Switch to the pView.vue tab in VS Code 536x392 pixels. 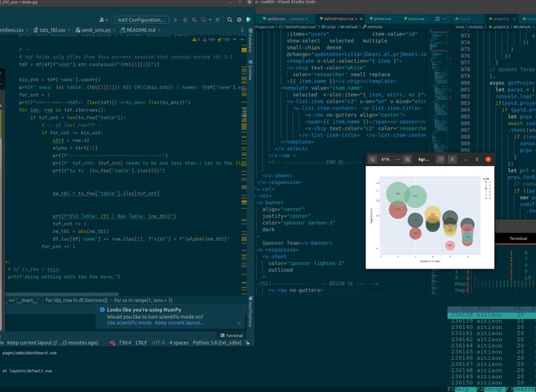[x=380, y=19]
